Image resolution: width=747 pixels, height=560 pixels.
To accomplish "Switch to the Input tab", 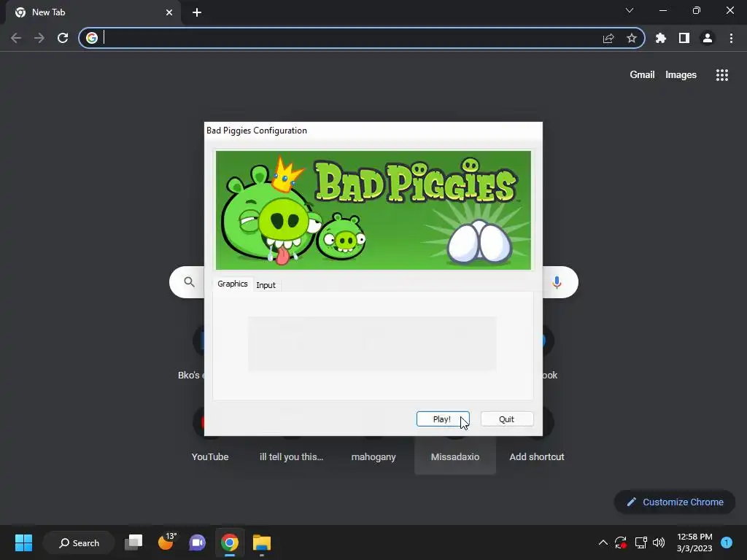I will pos(266,285).
